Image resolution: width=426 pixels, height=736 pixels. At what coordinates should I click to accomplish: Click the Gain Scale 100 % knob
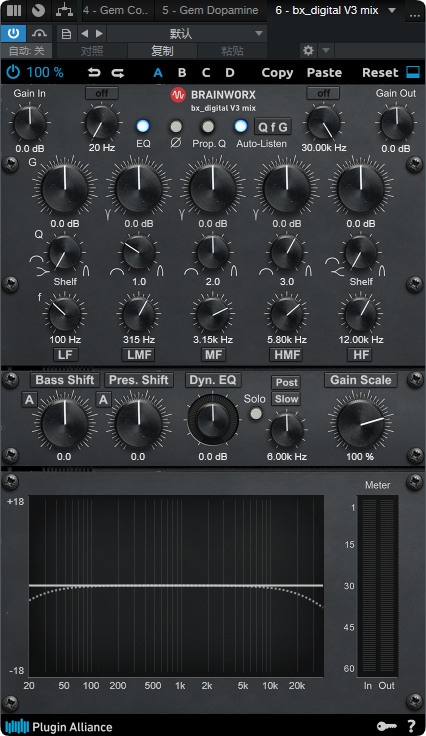(x=360, y=423)
